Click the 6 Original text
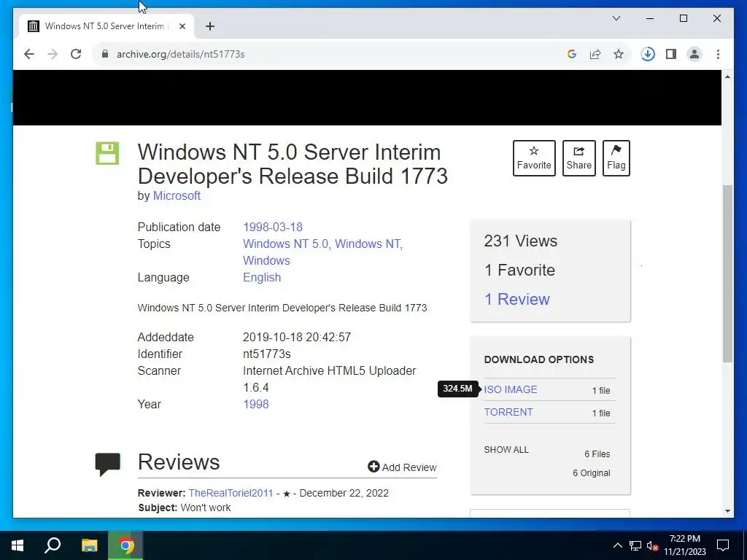The height and width of the screenshot is (560, 747). 591,473
